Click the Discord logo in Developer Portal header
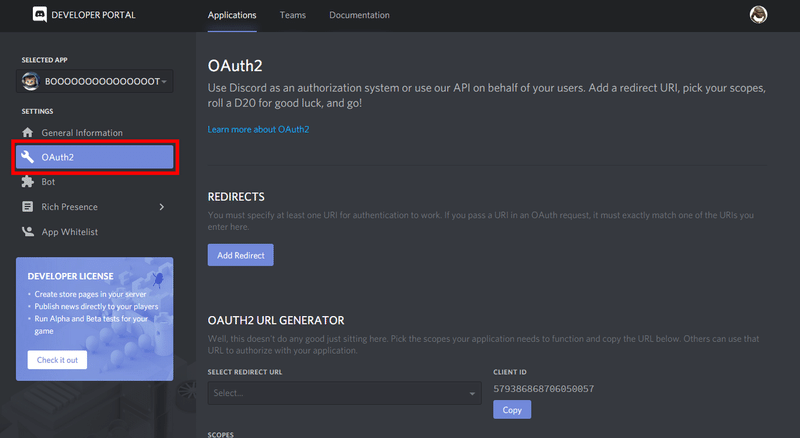 point(40,15)
